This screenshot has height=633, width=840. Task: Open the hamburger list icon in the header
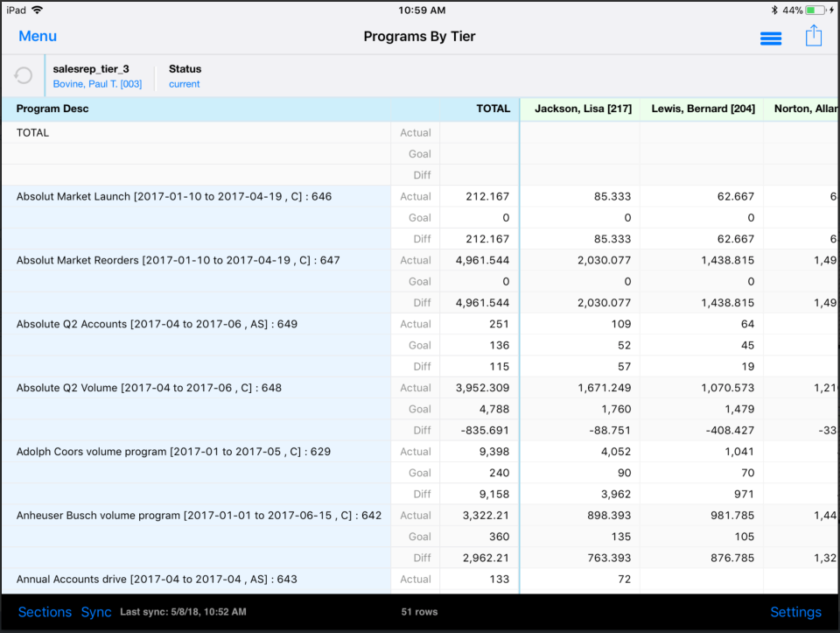(771, 38)
